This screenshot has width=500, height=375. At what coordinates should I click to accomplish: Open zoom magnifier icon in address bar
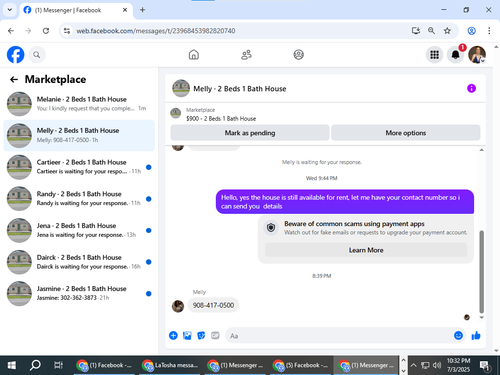(431, 31)
